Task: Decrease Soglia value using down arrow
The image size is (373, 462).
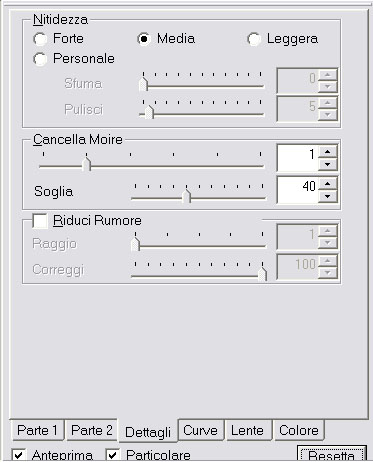Action: click(x=328, y=196)
